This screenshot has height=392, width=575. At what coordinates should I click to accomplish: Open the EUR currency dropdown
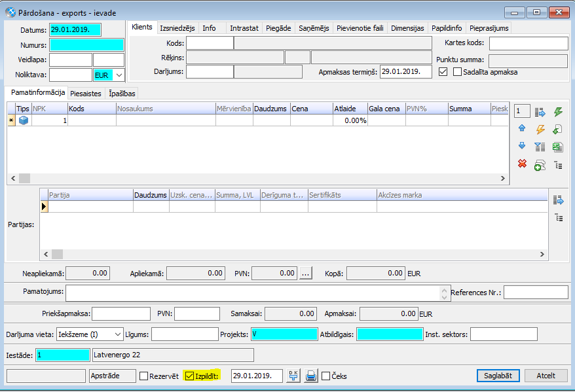(x=119, y=75)
